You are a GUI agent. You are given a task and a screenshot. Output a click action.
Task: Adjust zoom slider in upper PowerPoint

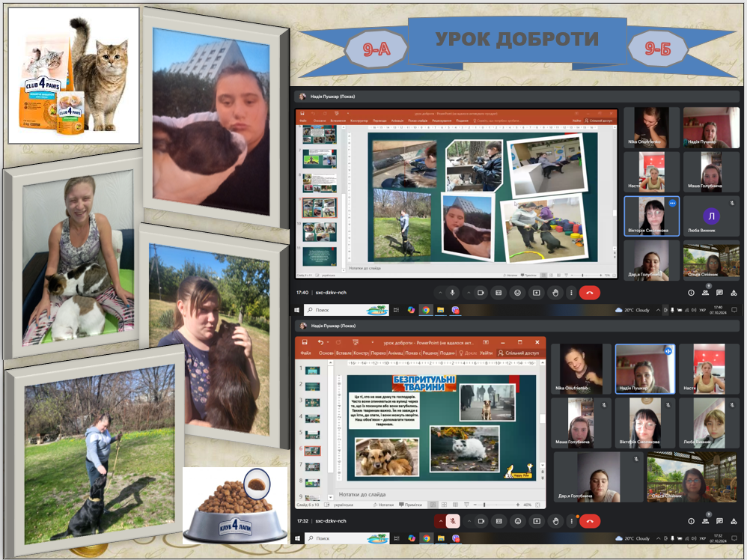point(582,276)
